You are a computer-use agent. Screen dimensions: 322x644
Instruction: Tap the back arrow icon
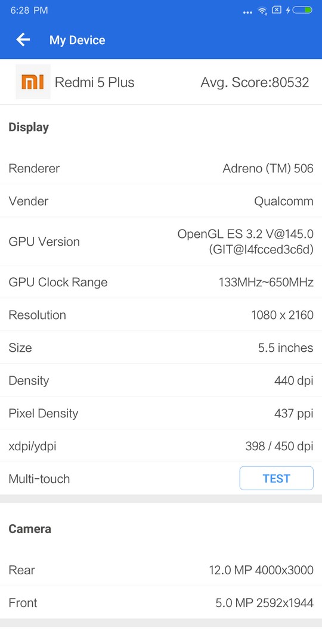coord(23,40)
